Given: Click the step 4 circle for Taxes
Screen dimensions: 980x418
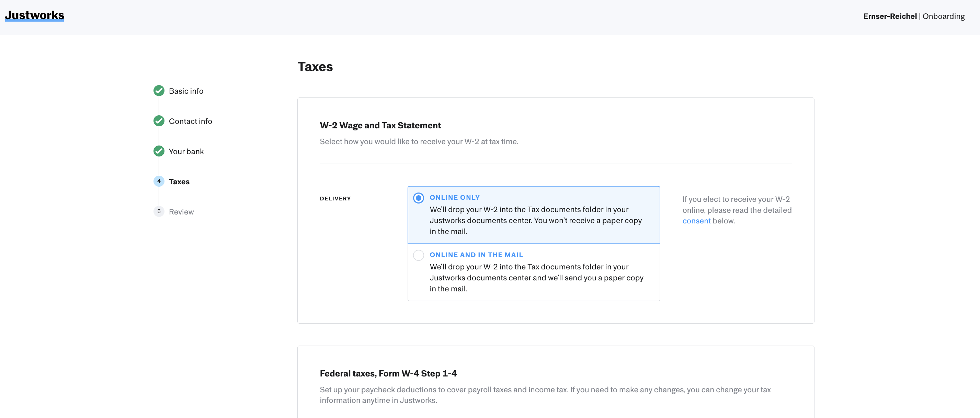Looking at the screenshot, I should (x=159, y=182).
